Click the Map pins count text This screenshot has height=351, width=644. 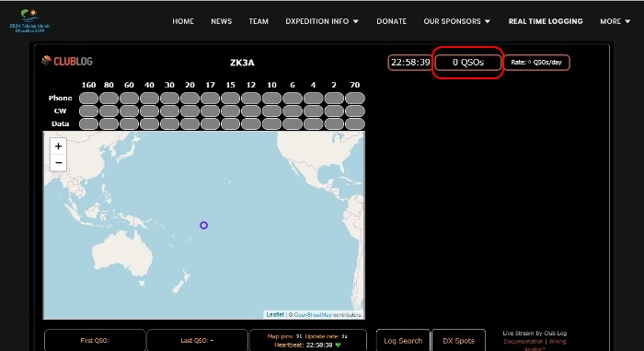coord(284,336)
